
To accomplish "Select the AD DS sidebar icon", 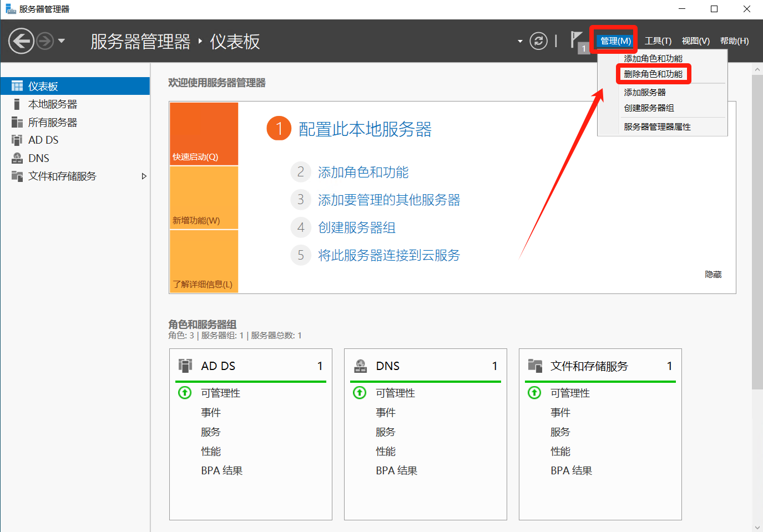I will pyautogui.click(x=17, y=140).
